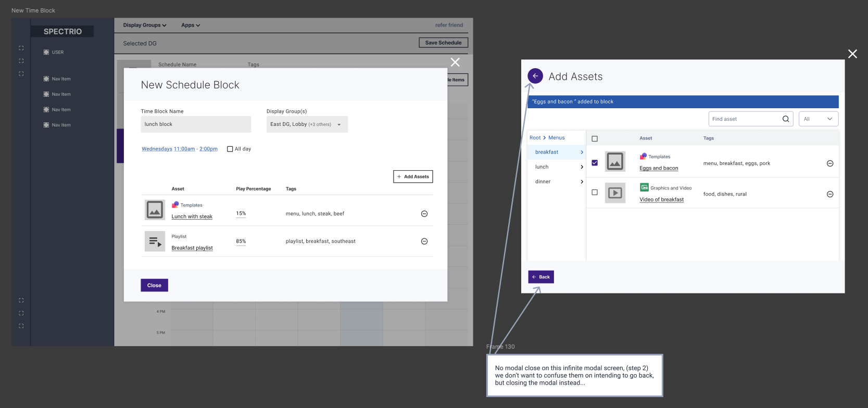
Task: Click the Breakfast playlist icon thumbnail
Action: tap(155, 241)
